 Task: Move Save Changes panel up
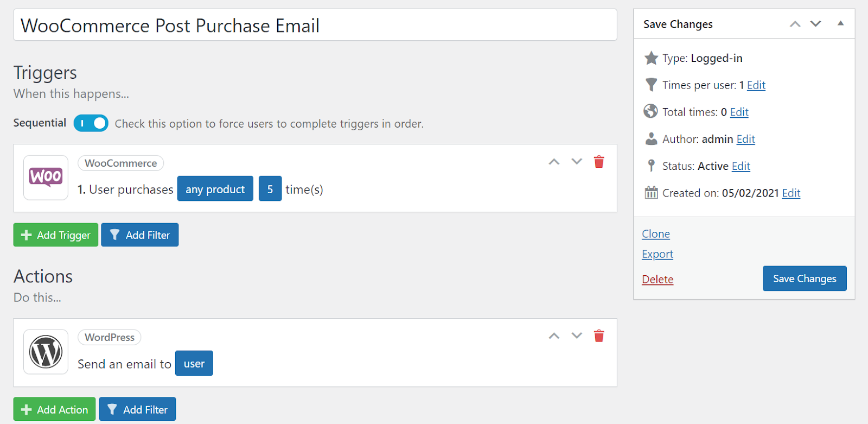pos(795,24)
